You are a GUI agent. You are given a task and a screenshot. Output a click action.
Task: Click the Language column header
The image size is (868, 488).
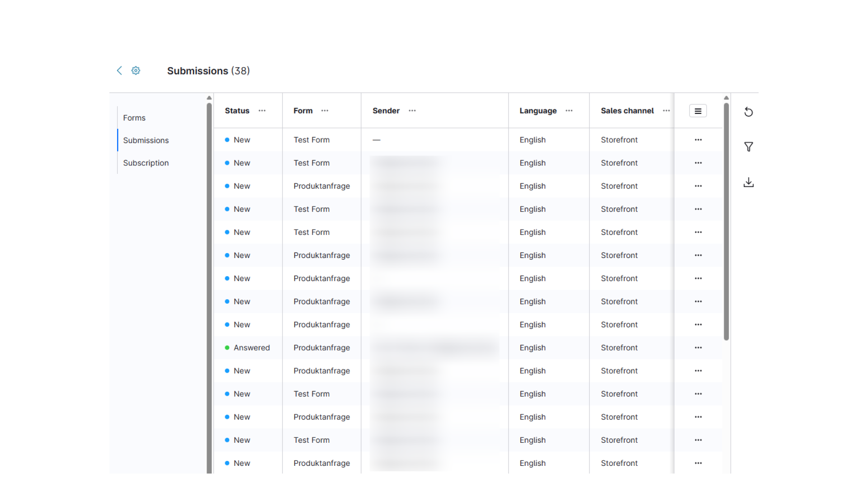pyautogui.click(x=538, y=111)
